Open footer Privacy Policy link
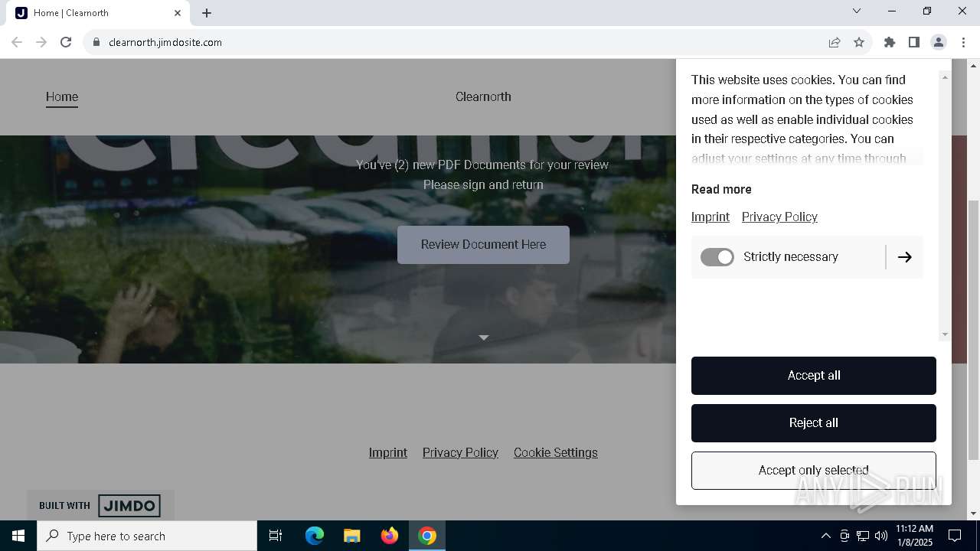Image resolution: width=980 pixels, height=551 pixels. (x=460, y=452)
